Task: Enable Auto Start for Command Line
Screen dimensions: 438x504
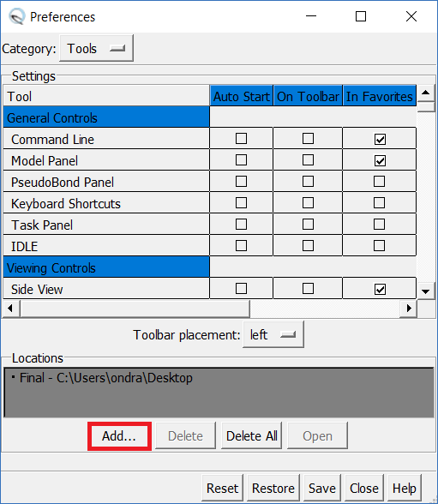Action: (241, 139)
